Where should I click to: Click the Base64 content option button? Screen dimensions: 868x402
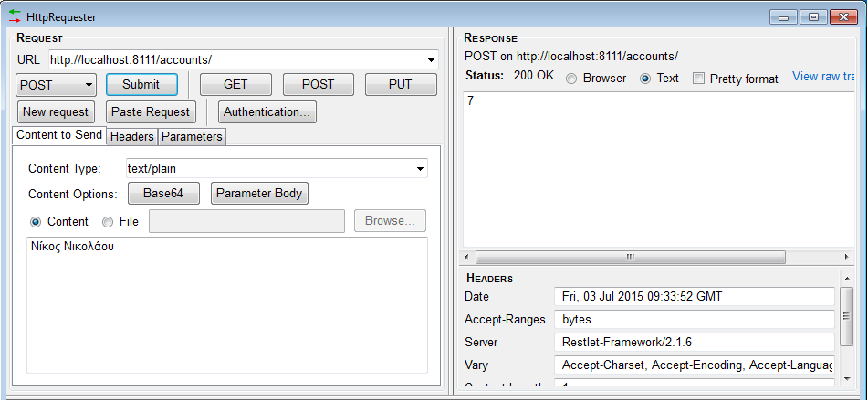[x=163, y=194]
